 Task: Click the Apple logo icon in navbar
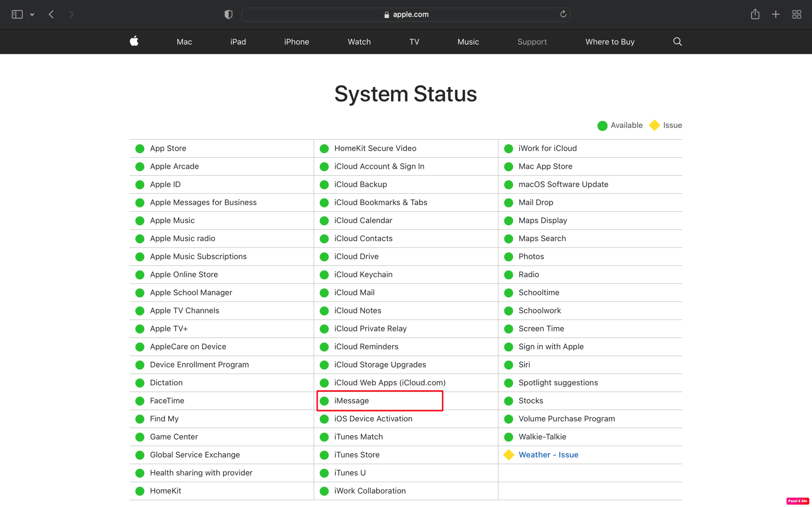pos(134,41)
